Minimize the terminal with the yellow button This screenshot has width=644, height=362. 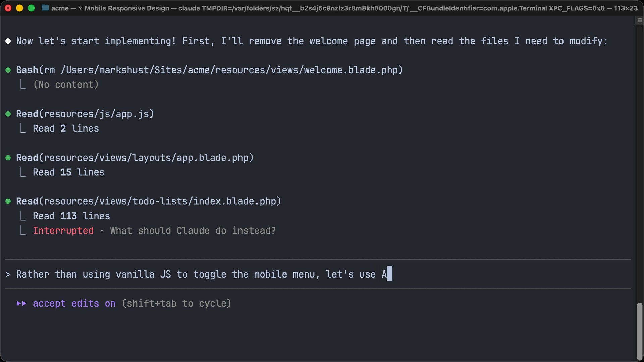19,8
